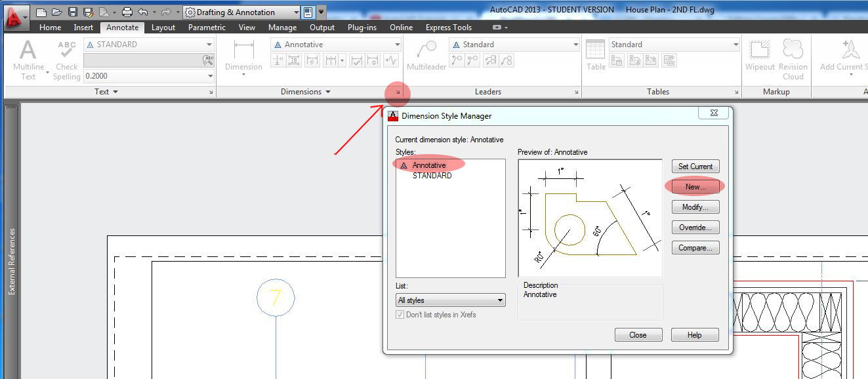The image size is (868, 379).
Task: Switch to the Layout ribbon tab
Action: tap(163, 28)
